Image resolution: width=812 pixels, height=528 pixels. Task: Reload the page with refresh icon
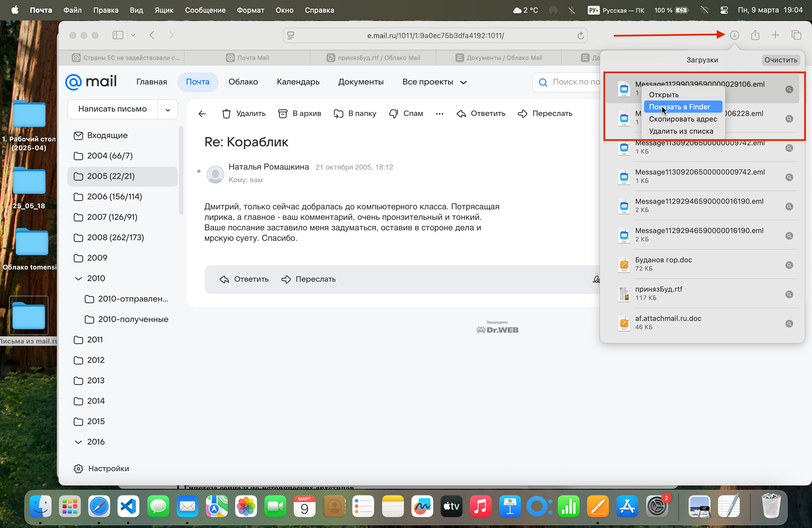(580, 35)
